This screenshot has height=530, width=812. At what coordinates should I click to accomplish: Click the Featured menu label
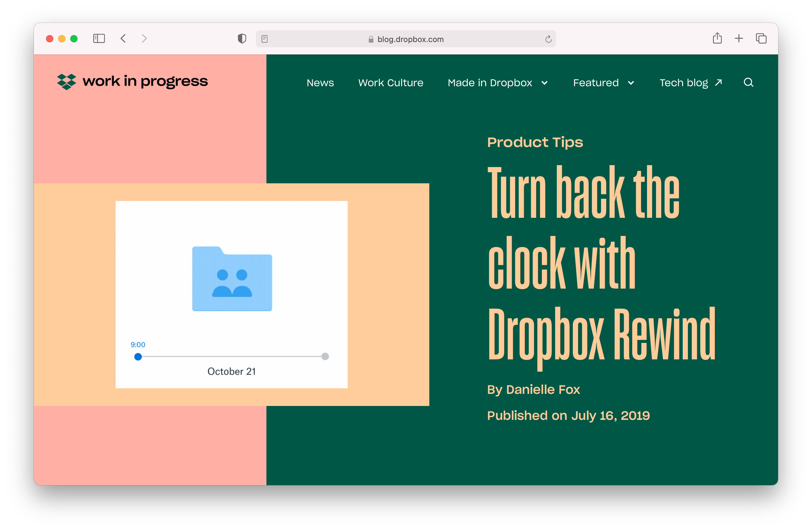(x=596, y=83)
